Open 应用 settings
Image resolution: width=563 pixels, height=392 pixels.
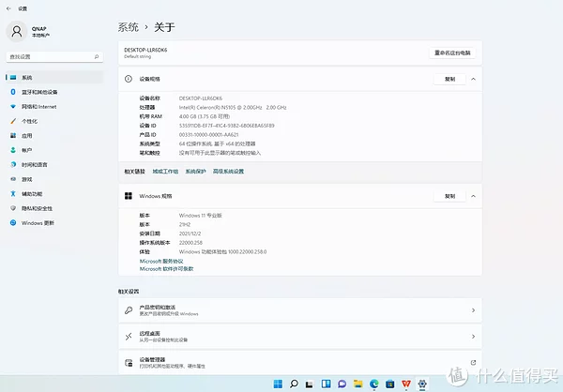(54, 136)
